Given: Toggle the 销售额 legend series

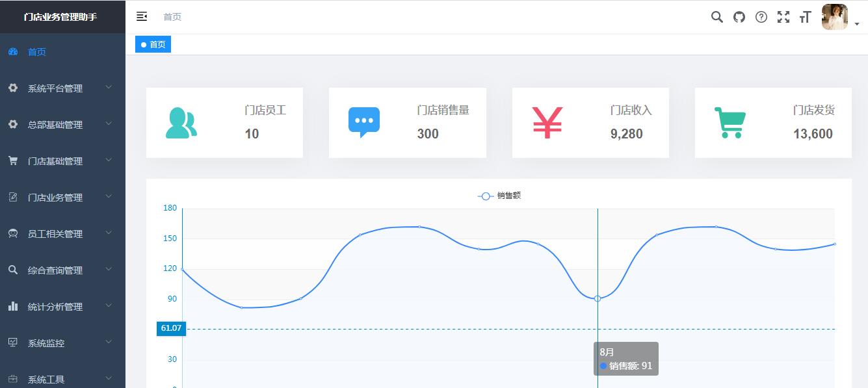Looking at the screenshot, I should [x=499, y=196].
